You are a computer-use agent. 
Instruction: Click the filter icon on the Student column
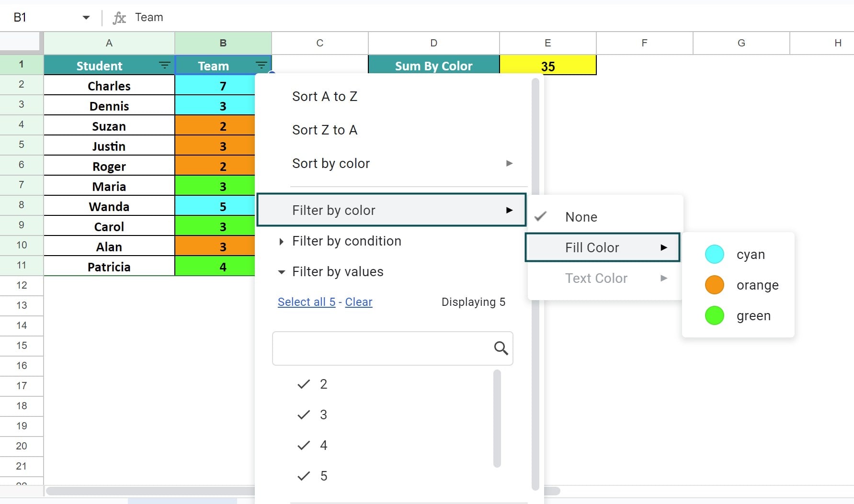point(164,66)
